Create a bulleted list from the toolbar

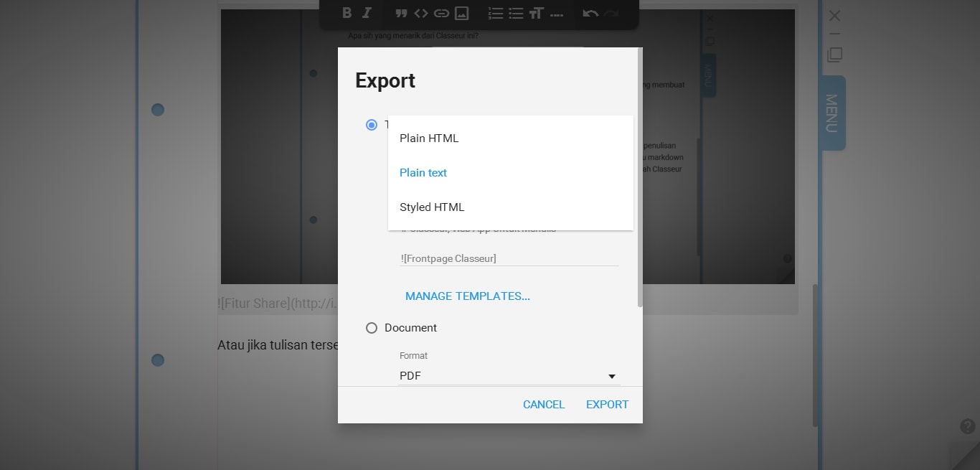tap(516, 13)
